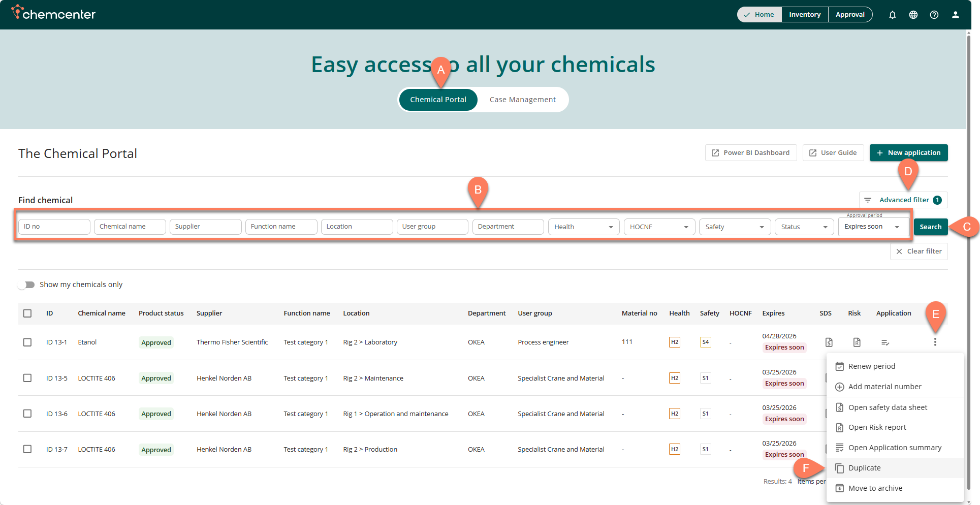Click the three-dot menu for ID 13-1
The width and height of the screenshot is (980, 505).
[935, 342]
